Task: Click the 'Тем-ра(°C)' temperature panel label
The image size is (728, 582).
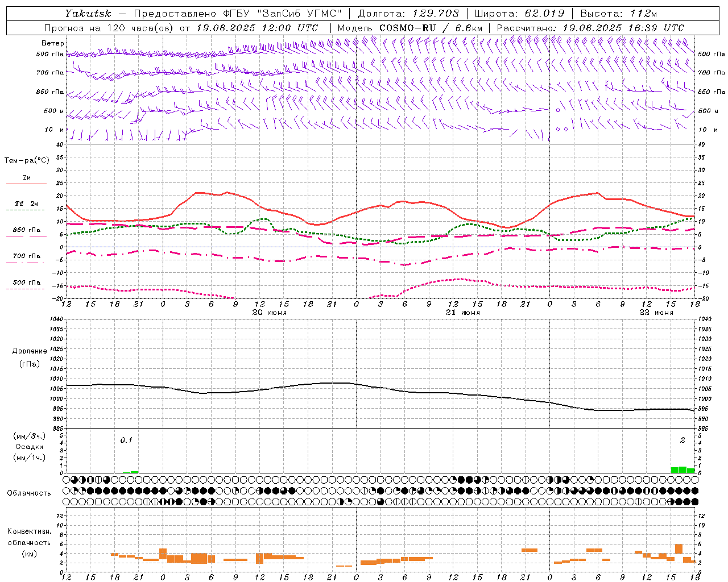Action: pyautogui.click(x=27, y=161)
